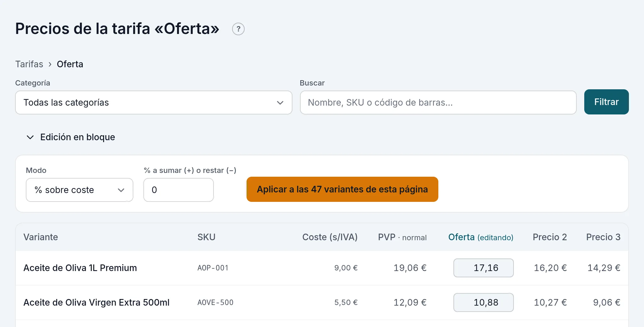This screenshot has height=327, width=644.
Task: Click the 9,00 € cost cell
Action: [x=346, y=268]
